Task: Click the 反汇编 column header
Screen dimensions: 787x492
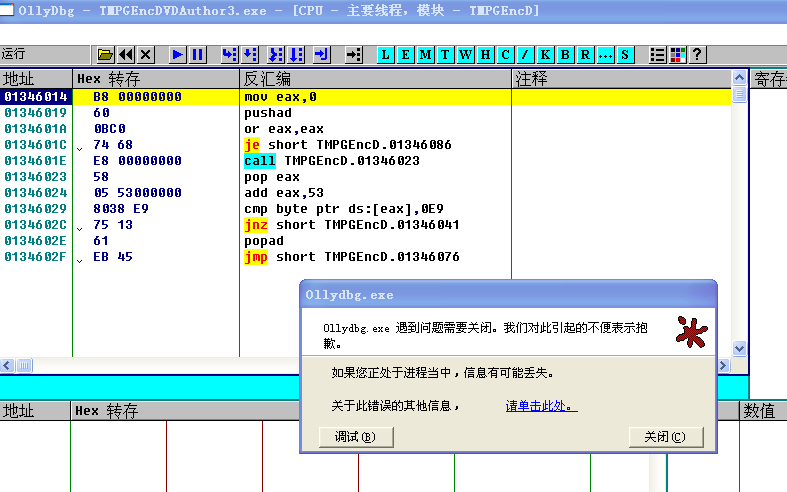Action: tap(375, 79)
